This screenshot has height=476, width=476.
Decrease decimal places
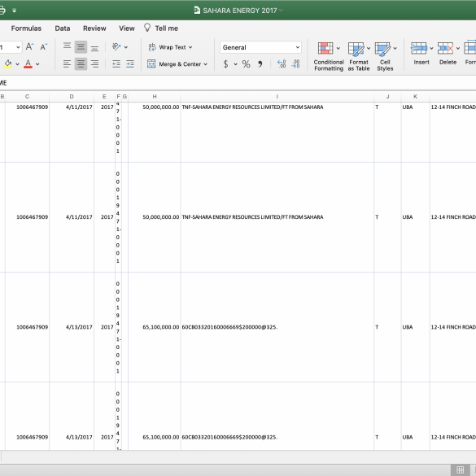295,63
